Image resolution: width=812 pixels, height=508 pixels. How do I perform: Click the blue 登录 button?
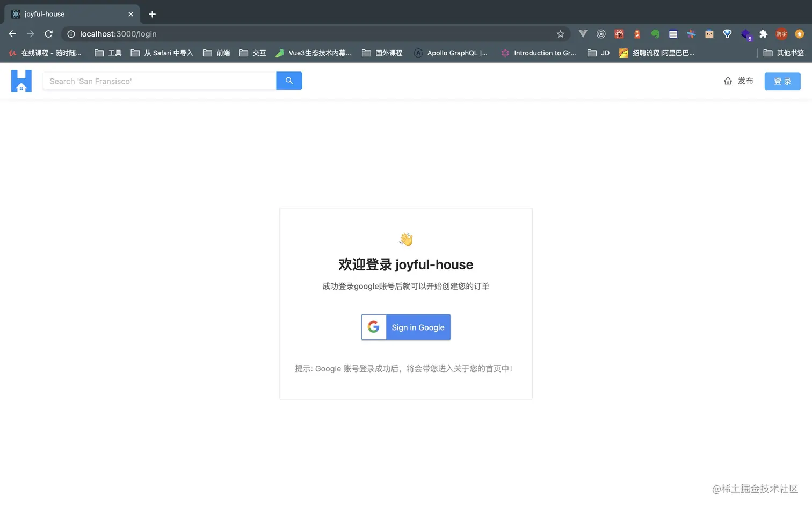(782, 81)
